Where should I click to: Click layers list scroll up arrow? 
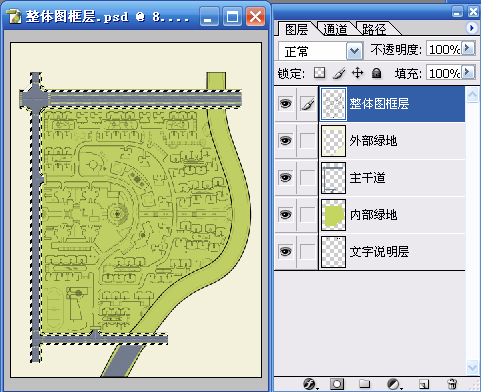click(x=472, y=95)
